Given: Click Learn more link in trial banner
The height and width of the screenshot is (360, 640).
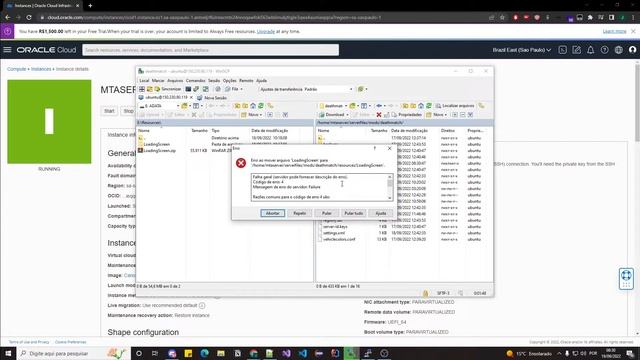Looking at the screenshot, I should (x=614, y=31).
